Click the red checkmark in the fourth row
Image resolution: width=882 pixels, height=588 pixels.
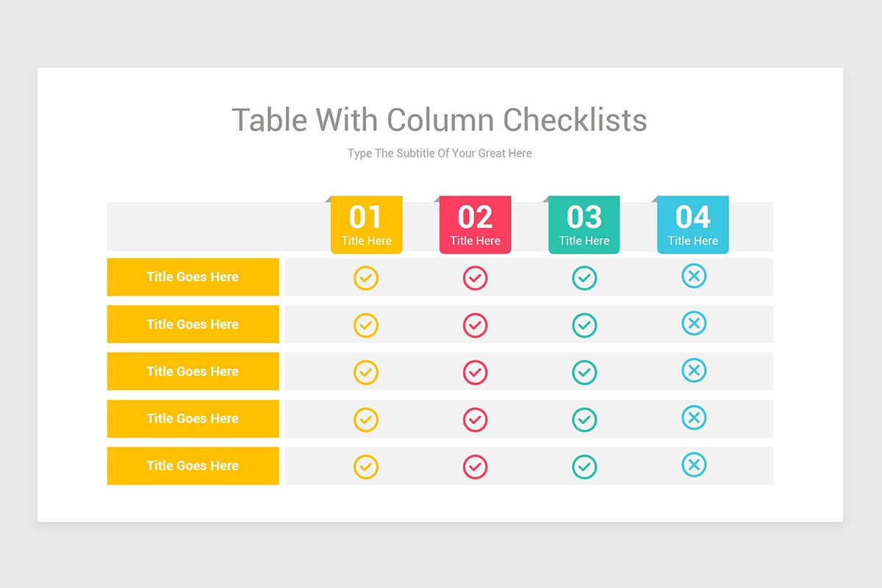[475, 420]
